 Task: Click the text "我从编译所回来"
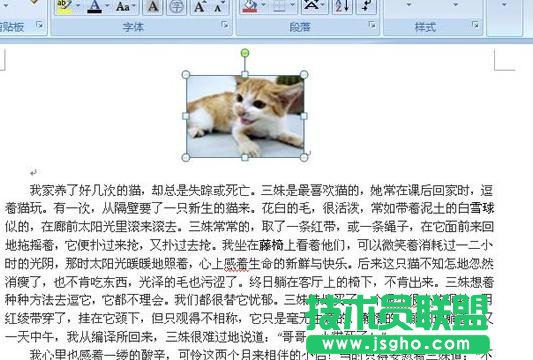coord(109,337)
